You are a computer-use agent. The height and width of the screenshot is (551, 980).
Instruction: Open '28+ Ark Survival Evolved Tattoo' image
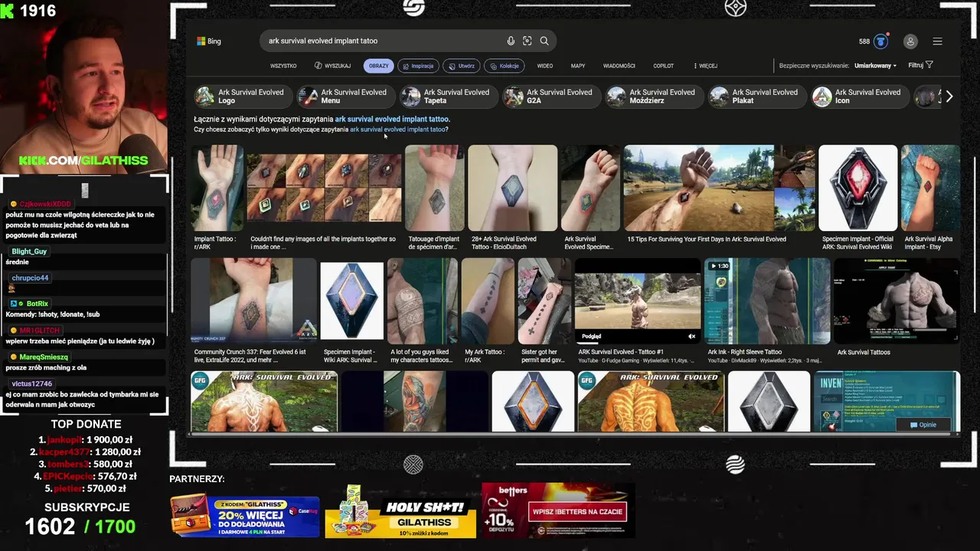click(513, 188)
